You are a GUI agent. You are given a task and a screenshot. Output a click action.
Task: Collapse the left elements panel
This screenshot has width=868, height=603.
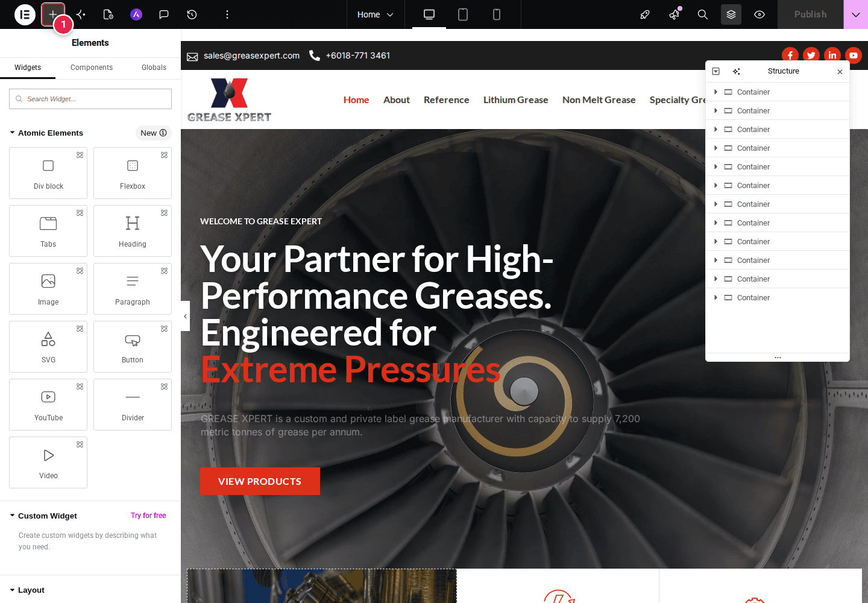(185, 316)
